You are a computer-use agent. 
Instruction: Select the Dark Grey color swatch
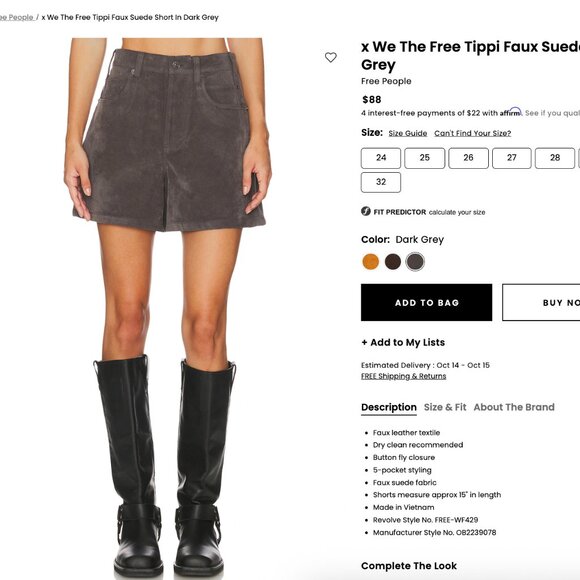pyautogui.click(x=415, y=262)
